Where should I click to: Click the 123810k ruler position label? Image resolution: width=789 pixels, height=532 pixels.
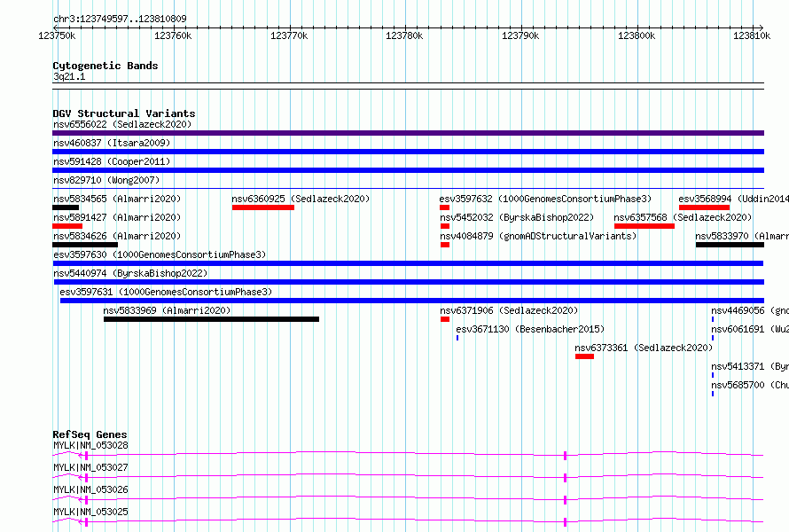click(752, 35)
